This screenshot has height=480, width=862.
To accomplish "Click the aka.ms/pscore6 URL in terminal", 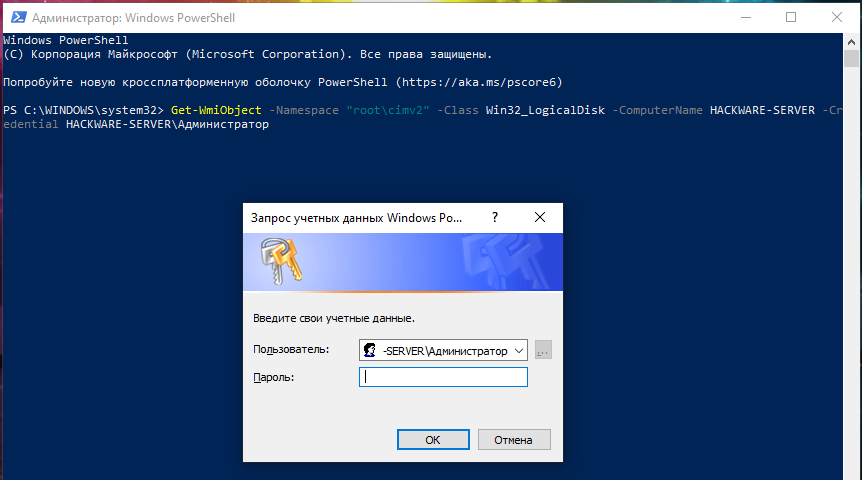I will (x=478, y=81).
